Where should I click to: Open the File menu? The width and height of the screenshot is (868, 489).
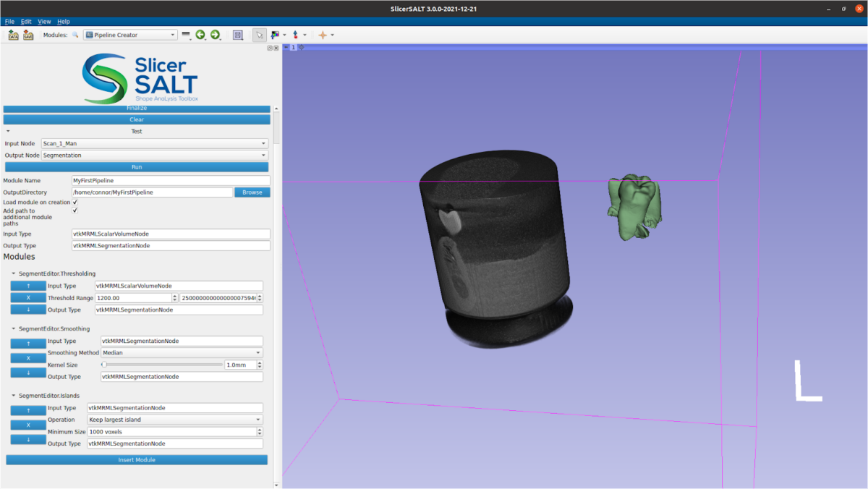(9, 22)
